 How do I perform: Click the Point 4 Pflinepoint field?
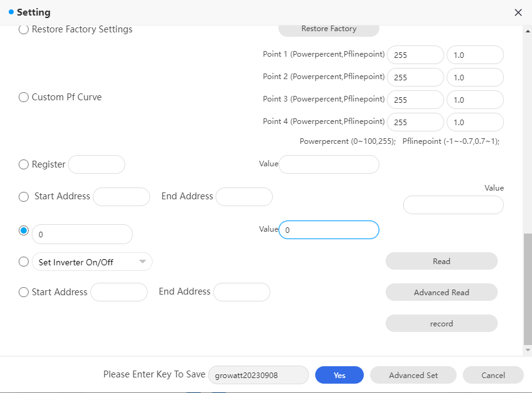point(475,122)
